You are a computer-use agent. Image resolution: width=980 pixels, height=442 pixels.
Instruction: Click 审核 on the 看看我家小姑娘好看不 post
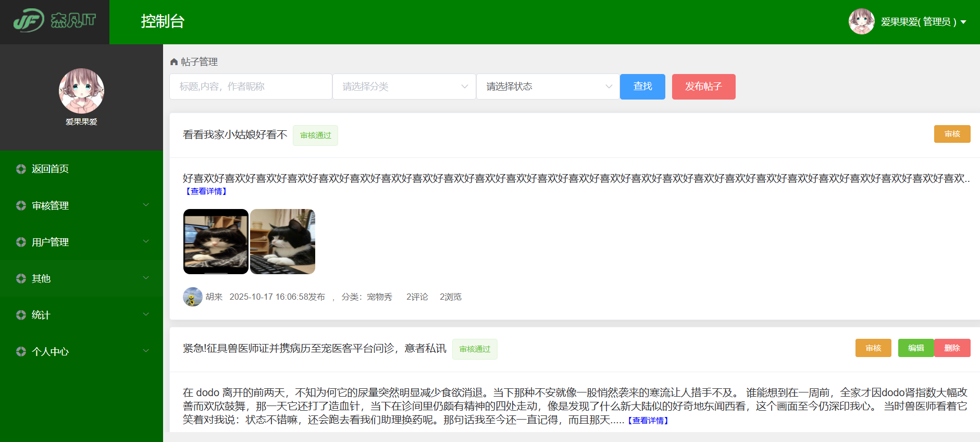952,134
